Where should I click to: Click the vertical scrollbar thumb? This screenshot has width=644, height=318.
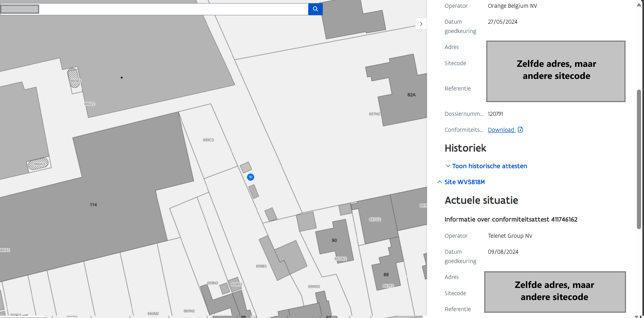(x=639, y=159)
